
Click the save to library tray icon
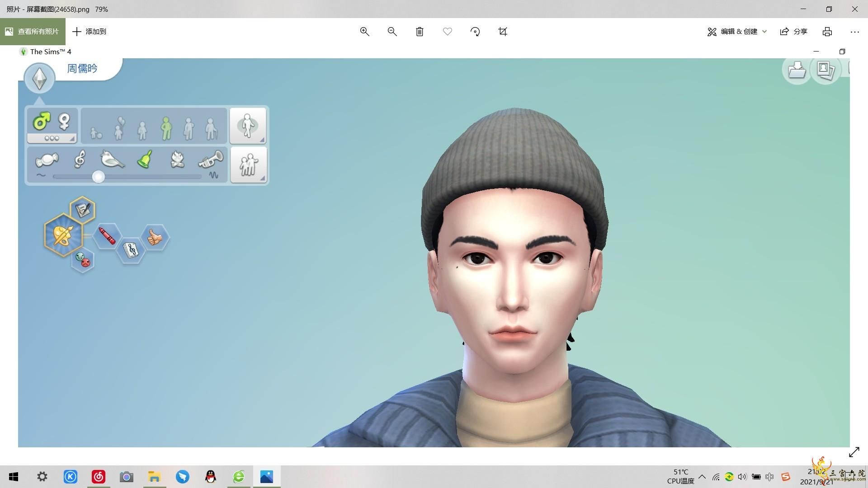click(x=797, y=70)
